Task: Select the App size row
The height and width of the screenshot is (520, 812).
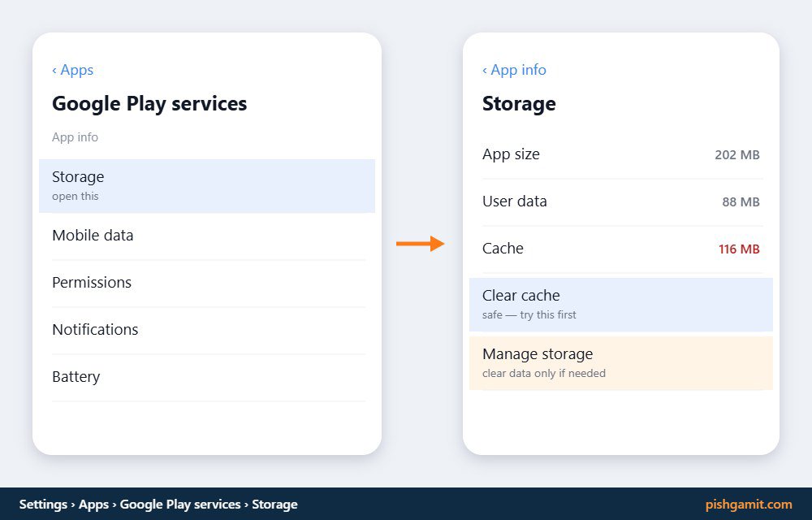Action: coord(623,155)
